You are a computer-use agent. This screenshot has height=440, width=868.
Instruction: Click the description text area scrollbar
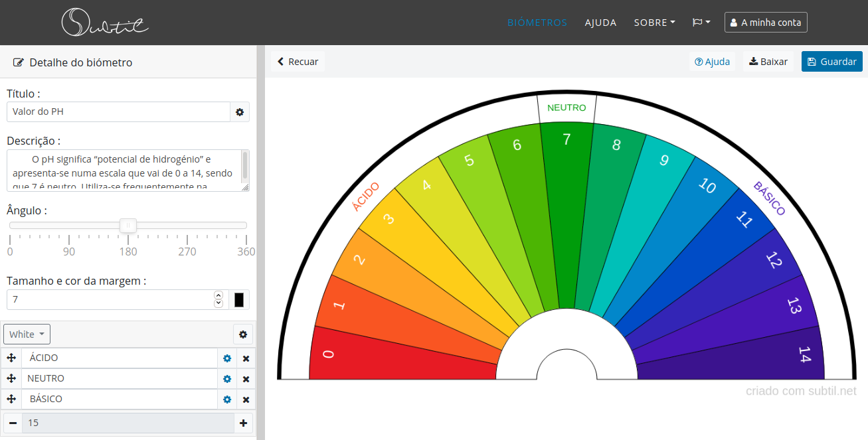point(245,166)
